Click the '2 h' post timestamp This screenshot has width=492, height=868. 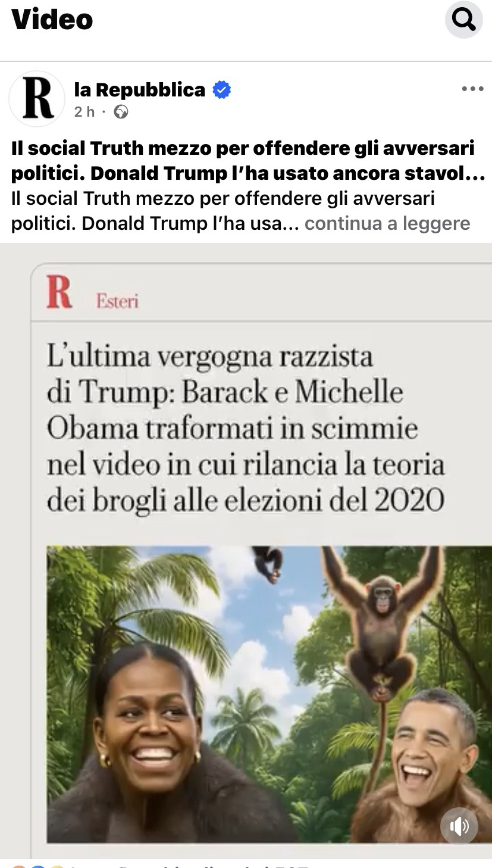tap(84, 112)
